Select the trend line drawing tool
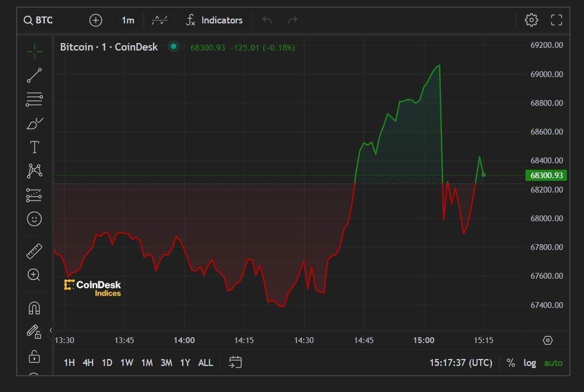The height and width of the screenshot is (392, 584). point(35,76)
